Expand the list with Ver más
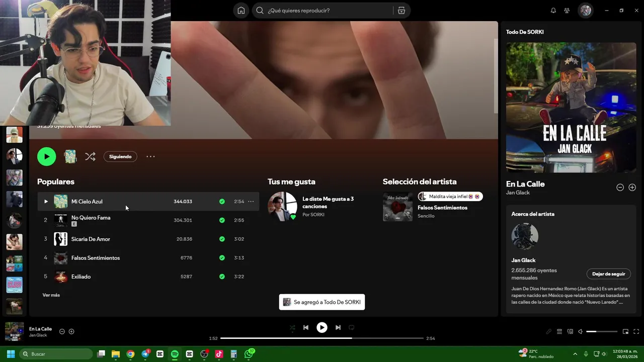Screen dimensions: 644x362 (51, 295)
